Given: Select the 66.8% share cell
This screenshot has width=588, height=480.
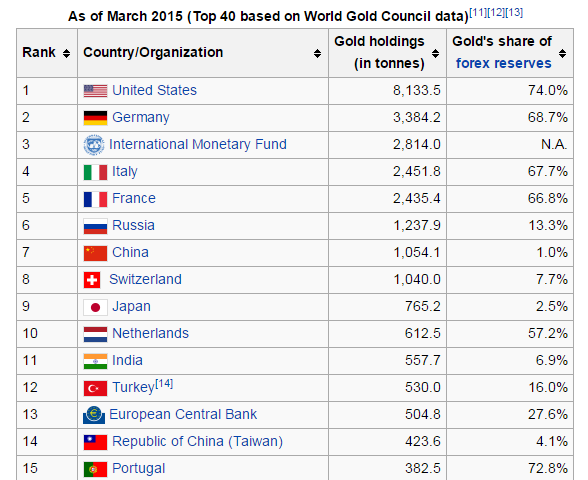Looking at the screenshot, I should pos(510,199).
